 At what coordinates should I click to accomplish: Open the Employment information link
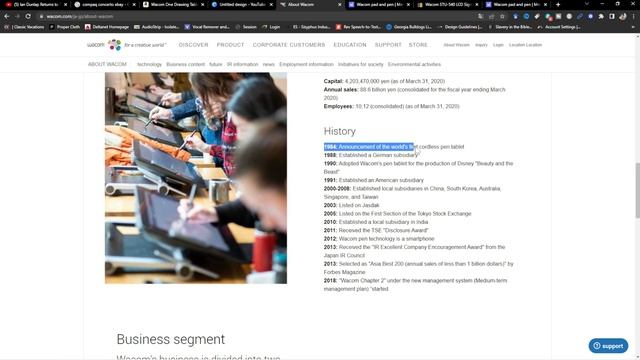pyautogui.click(x=306, y=64)
